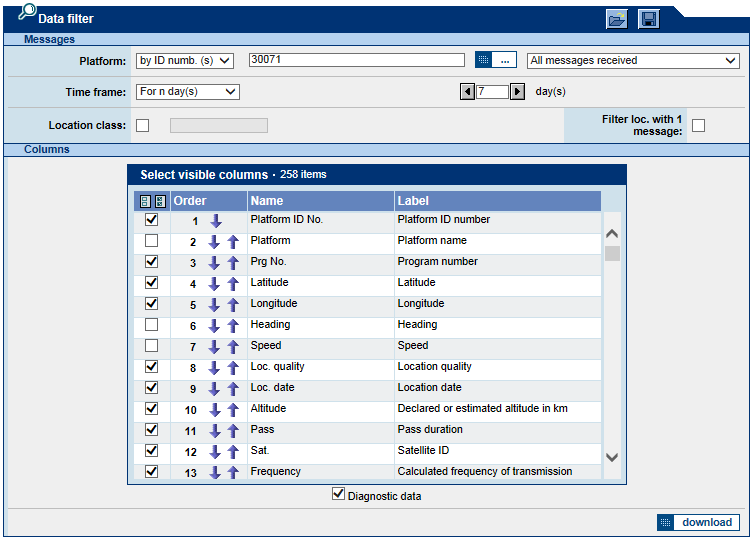
Task: Select 'Declared or estimated altitude in km' label
Action: click(x=483, y=408)
